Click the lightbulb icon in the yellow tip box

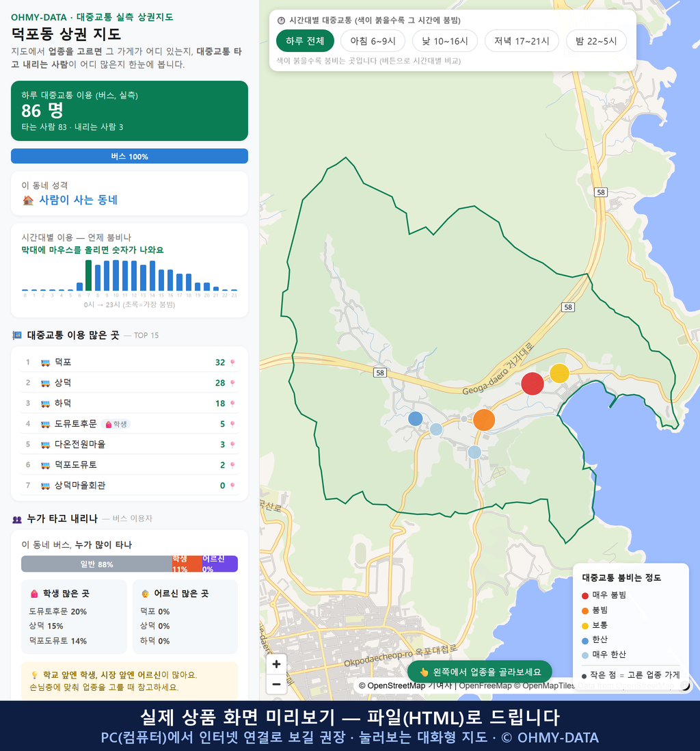pos(34,675)
